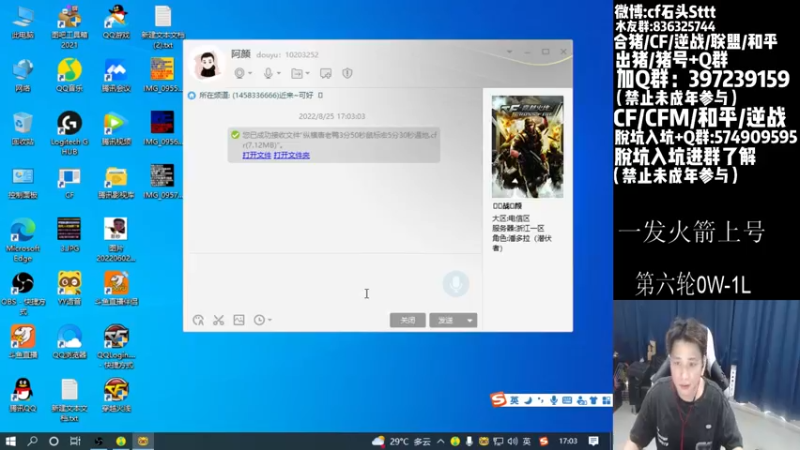Click 穿越火线 desktop icon

pyautogui.click(x=116, y=395)
